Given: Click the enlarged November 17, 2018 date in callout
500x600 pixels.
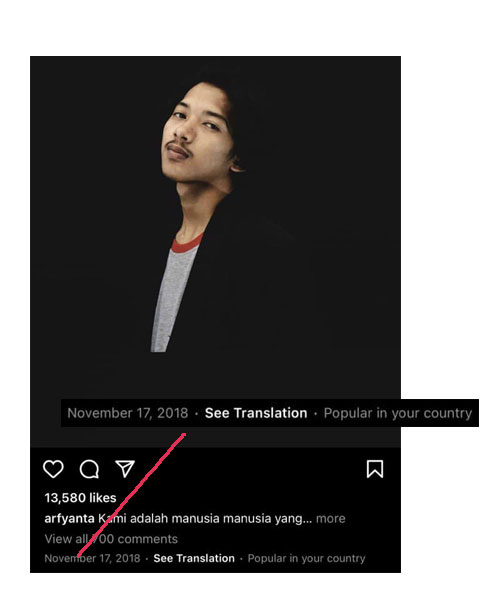Looking at the screenshot, I should click(x=128, y=413).
